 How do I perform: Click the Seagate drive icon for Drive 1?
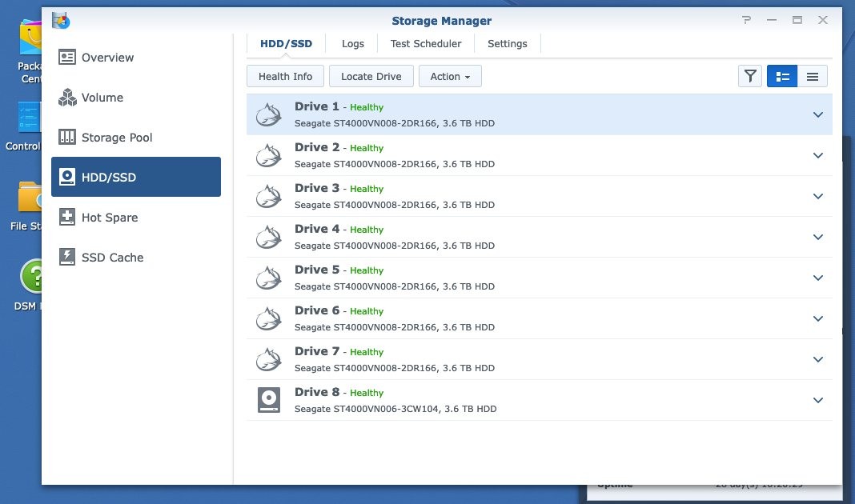[x=268, y=114]
